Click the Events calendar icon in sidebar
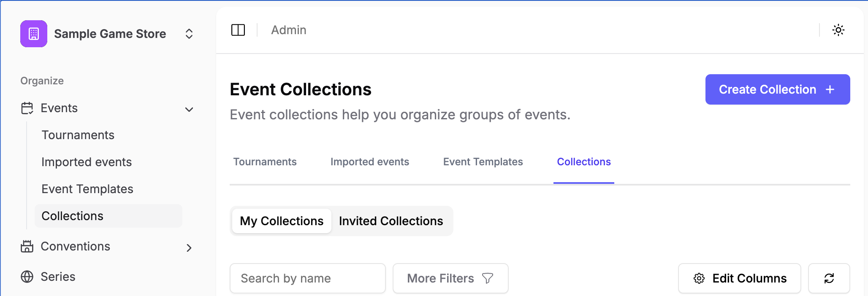 pyautogui.click(x=27, y=108)
